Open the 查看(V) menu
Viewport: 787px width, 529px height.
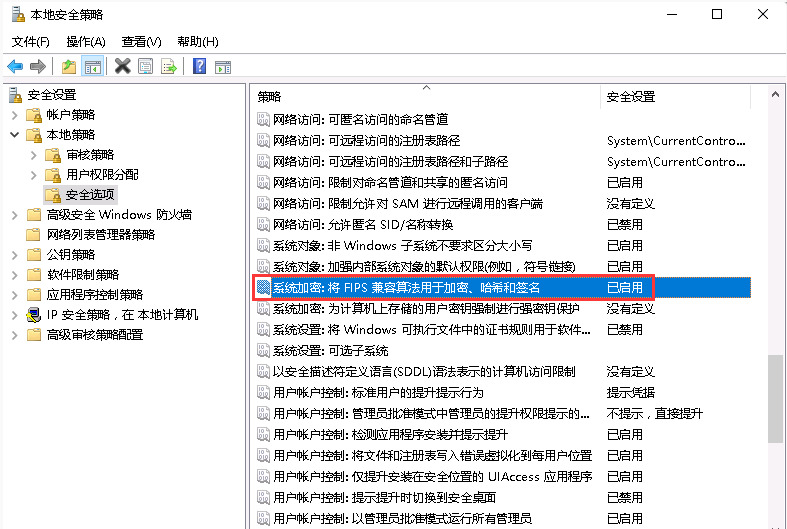point(141,41)
